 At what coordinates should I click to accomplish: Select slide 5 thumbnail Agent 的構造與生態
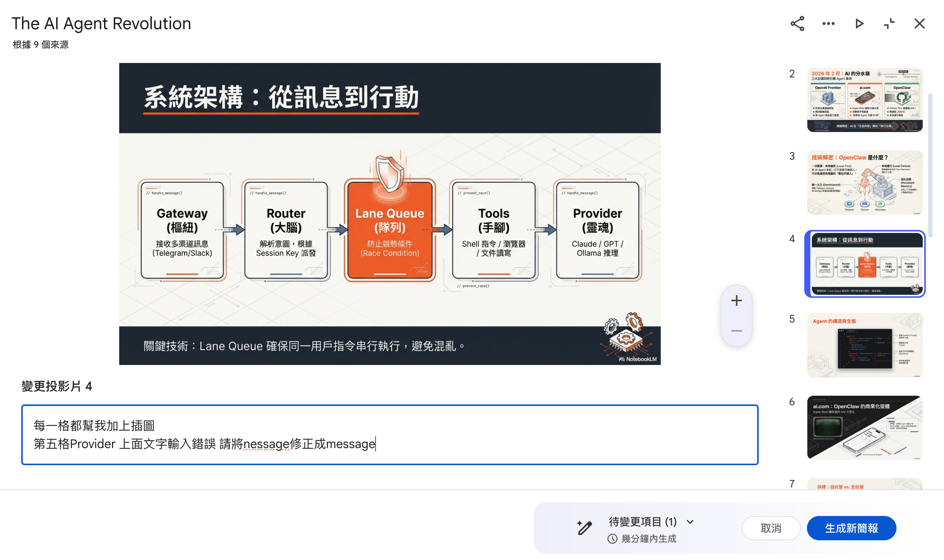pyautogui.click(x=865, y=345)
